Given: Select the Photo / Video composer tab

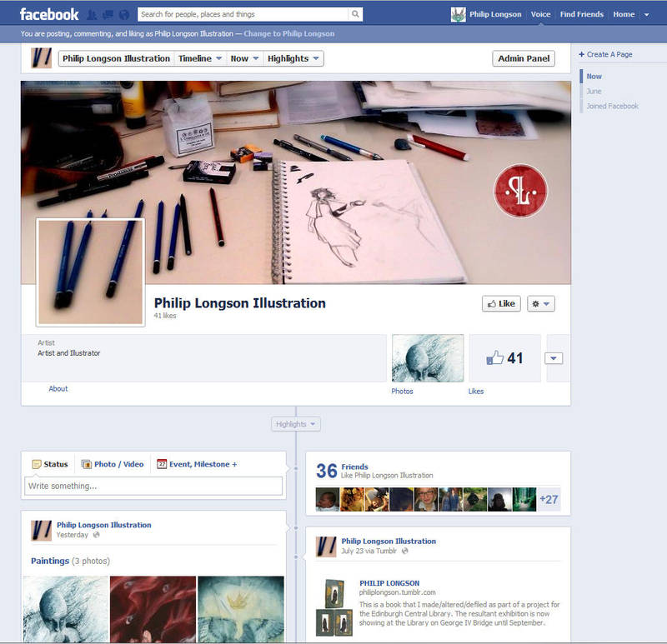Looking at the screenshot, I should click(x=113, y=464).
